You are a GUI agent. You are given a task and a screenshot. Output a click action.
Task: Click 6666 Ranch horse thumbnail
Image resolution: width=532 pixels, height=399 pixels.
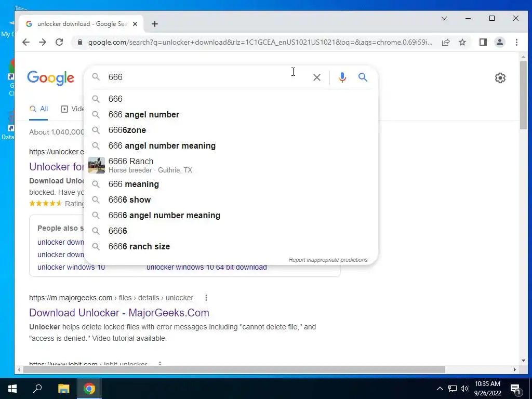[96, 165]
